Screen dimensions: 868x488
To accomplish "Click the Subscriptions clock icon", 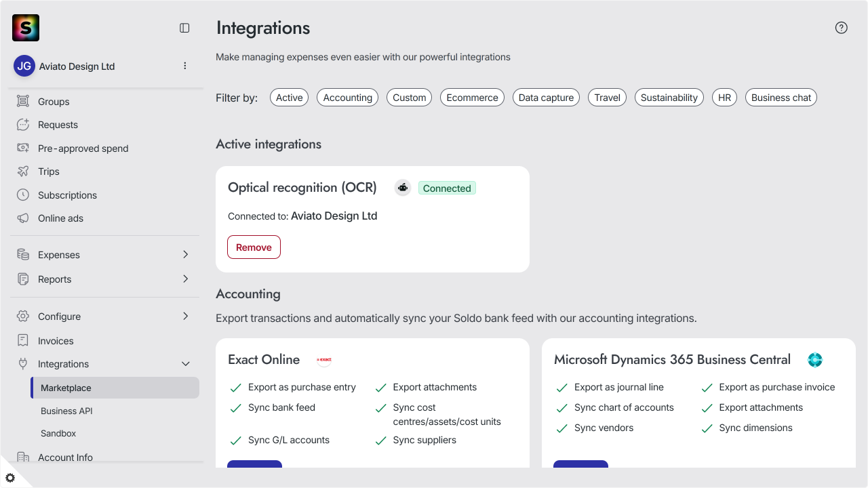I will [x=23, y=195].
